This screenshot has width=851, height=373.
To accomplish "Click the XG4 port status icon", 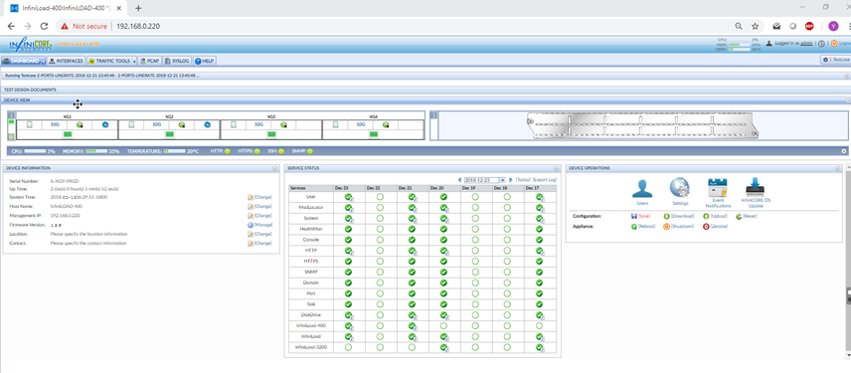I will [385, 125].
